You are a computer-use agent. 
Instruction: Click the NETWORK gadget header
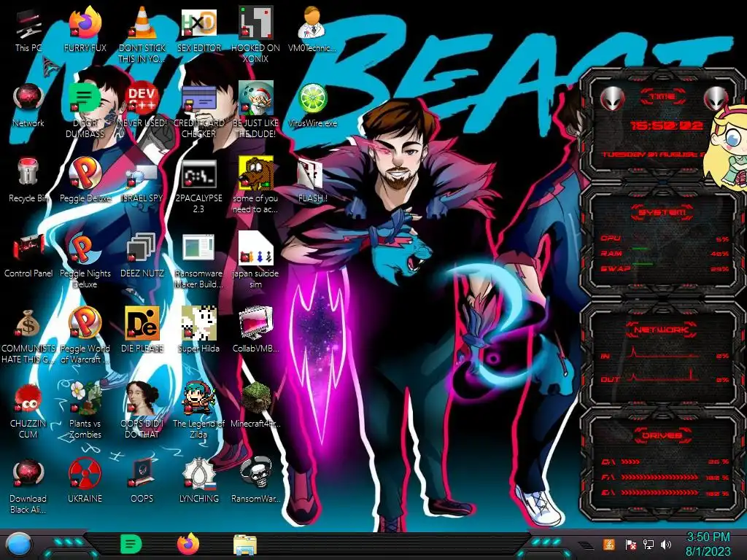coord(661,329)
